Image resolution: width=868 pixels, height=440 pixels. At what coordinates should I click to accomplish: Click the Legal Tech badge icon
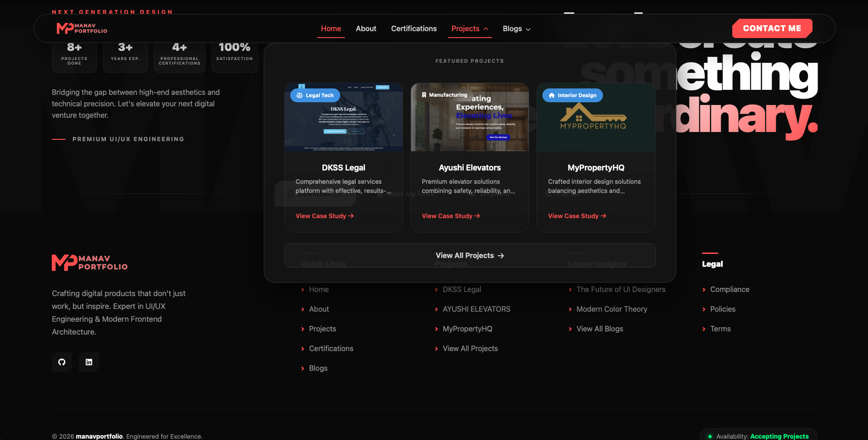(x=300, y=95)
